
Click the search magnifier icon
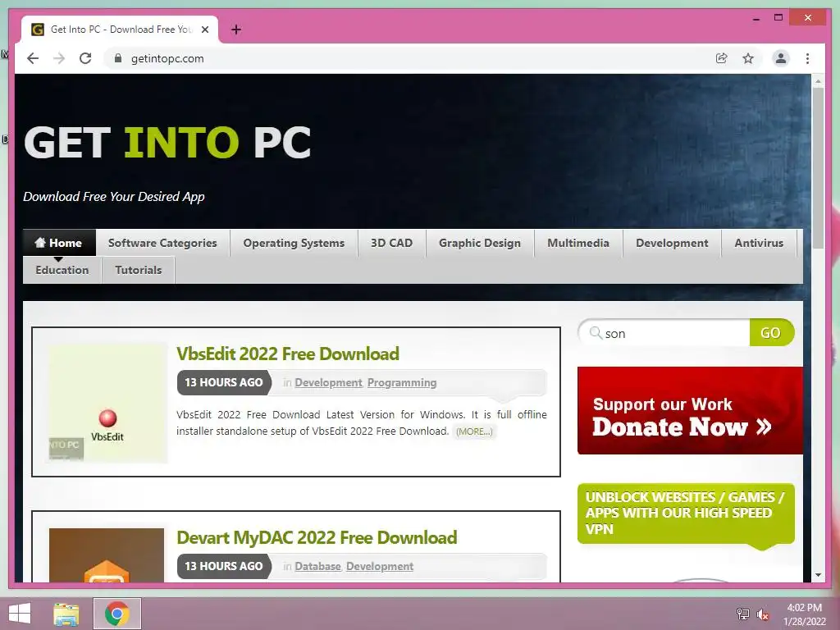click(x=596, y=333)
